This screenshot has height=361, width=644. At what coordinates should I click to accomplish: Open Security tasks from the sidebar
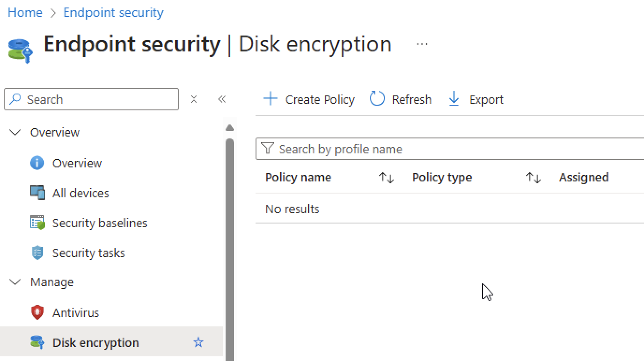(x=89, y=253)
